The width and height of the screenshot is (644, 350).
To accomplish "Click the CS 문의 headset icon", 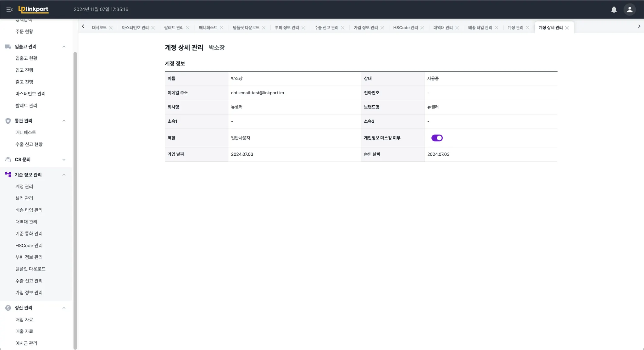I will tap(8, 160).
